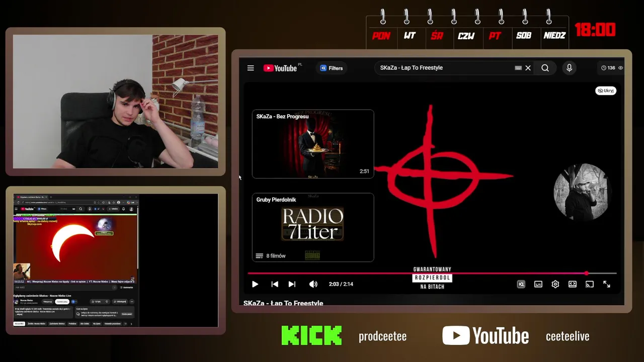Open the 'SKaZa - Bez Progresu' suggested video
The width and height of the screenshot is (644, 362).
[x=313, y=144]
